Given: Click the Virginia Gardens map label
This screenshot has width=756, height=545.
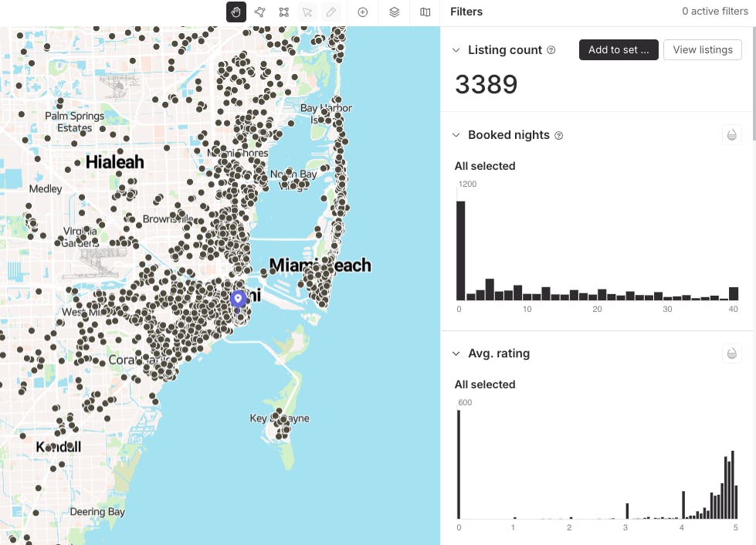Looking at the screenshot, I should (80, 237).
